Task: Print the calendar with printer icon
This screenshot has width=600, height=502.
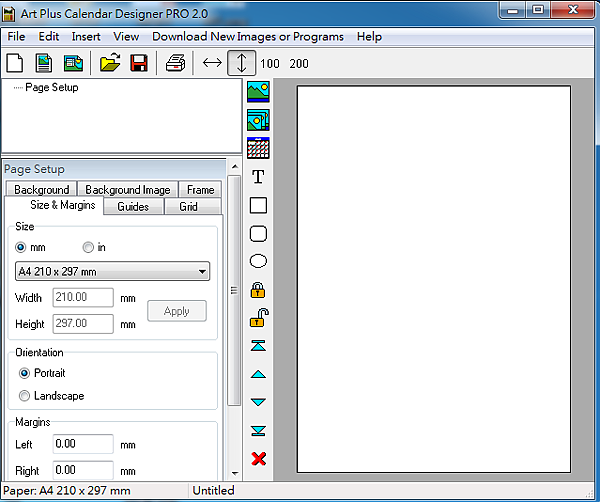Action: pyautogui.click(x=176, y=63)
